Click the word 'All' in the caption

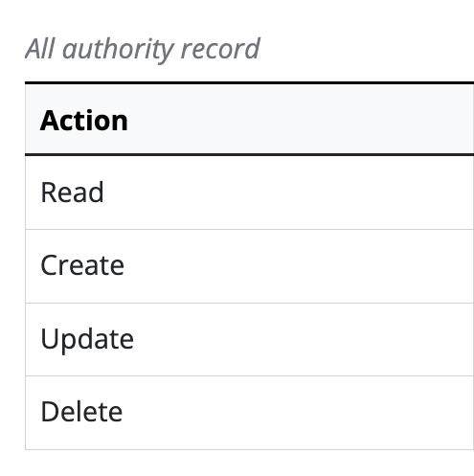[x=40, y=49]
